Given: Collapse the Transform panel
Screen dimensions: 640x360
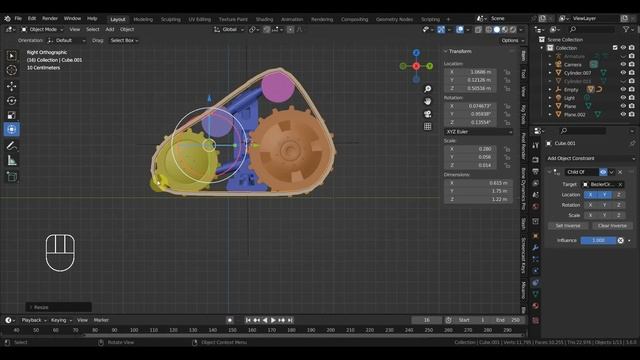Looking at the screenshot, I should click(445, 51).
